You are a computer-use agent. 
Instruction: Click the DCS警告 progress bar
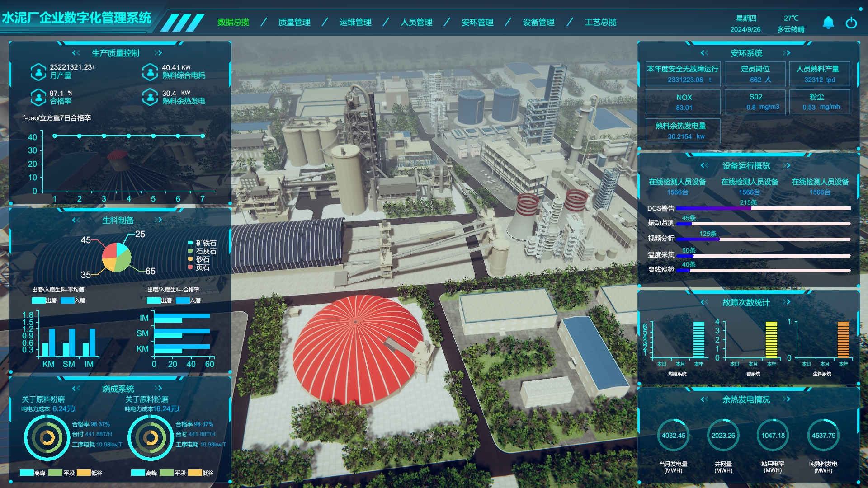[x=763, y=208]
